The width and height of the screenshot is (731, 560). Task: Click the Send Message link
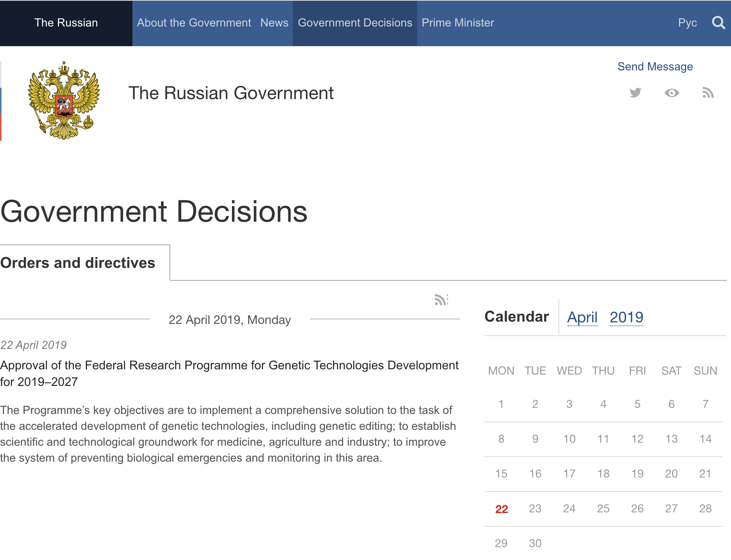click(655, 67)
